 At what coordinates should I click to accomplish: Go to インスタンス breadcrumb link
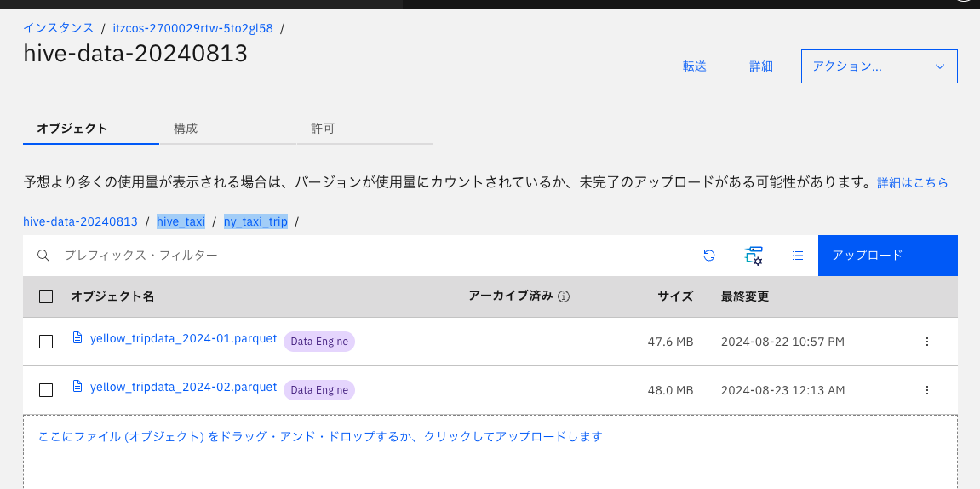pos(58,28)
